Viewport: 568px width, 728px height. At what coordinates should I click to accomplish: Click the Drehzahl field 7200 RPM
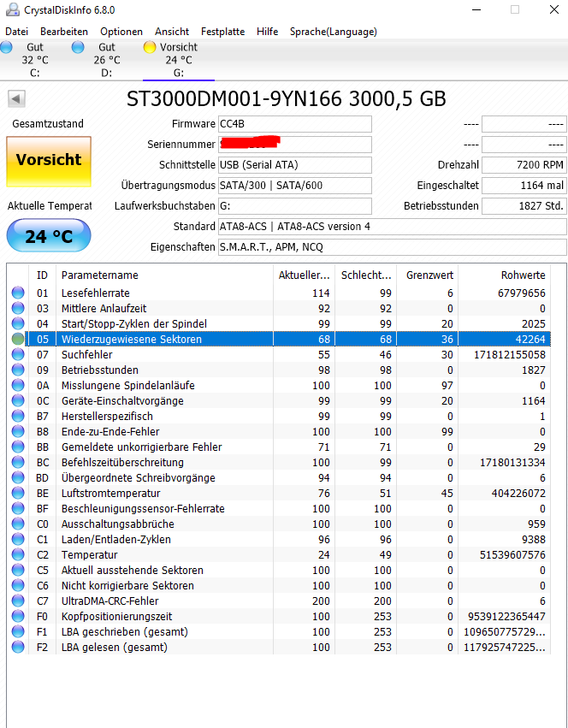(524, 165)
